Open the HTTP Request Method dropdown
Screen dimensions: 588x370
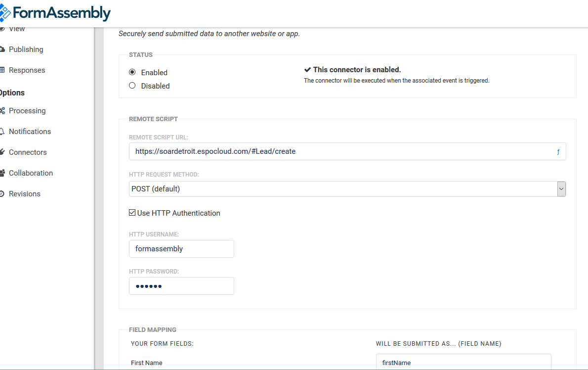tap(341, 189)
